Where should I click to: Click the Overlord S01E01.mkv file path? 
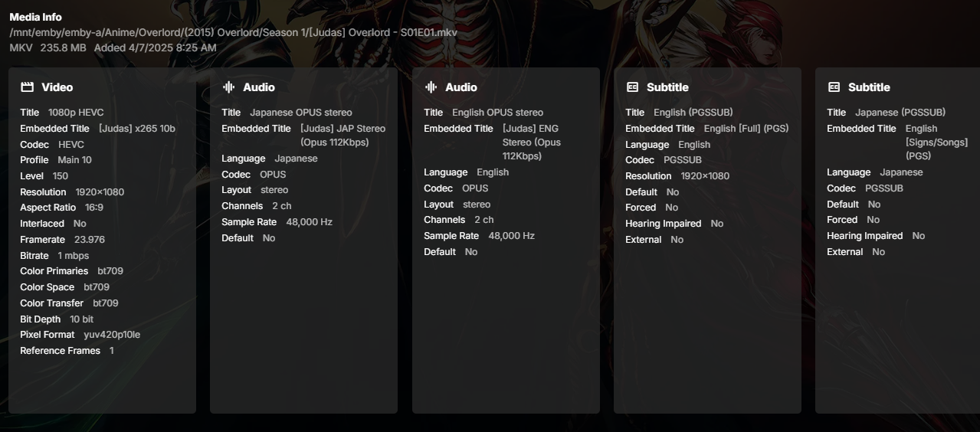[x=233, y=32]
